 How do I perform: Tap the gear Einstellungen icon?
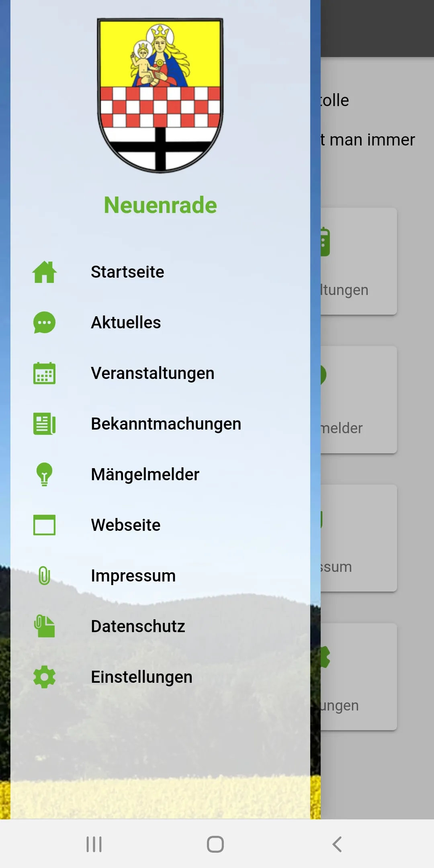click(x=44, y=677)
